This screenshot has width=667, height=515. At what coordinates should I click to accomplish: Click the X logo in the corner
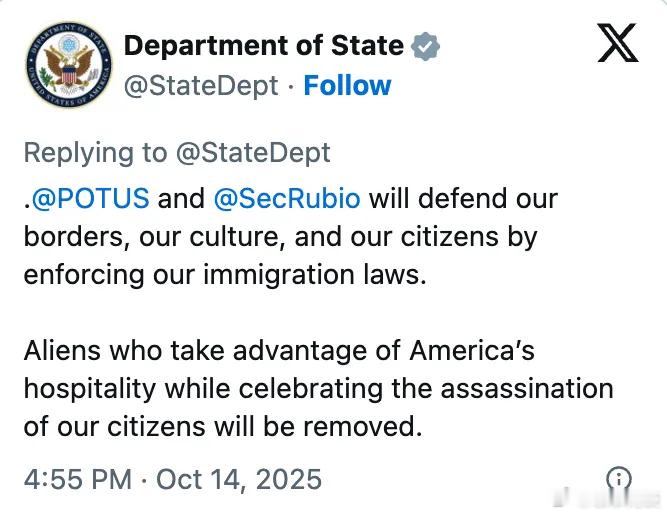pyautogui.click(x=618, y=42)
